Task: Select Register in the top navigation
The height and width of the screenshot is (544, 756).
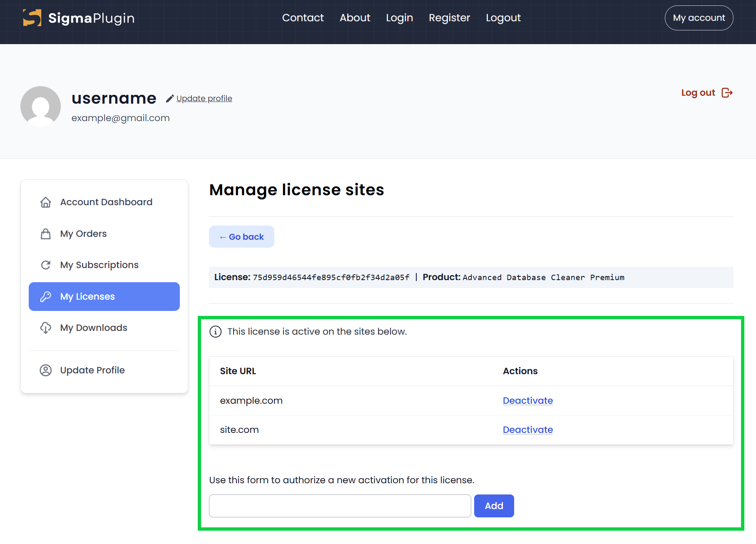Action: [x=449, y=18]
